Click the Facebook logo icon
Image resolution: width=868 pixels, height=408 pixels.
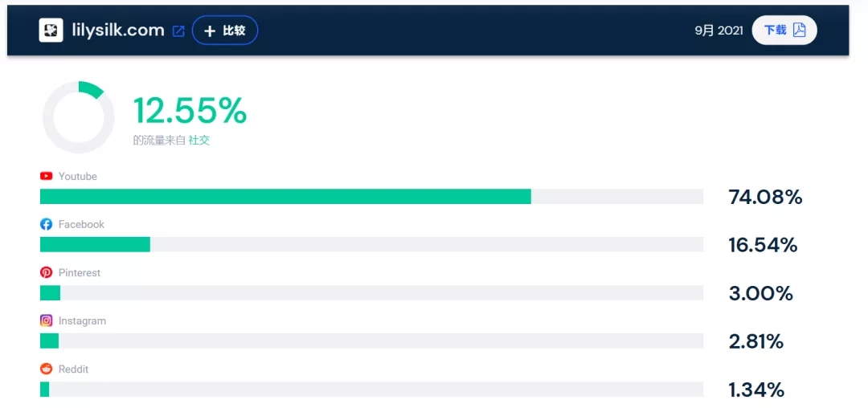click(x=47, y=224)
